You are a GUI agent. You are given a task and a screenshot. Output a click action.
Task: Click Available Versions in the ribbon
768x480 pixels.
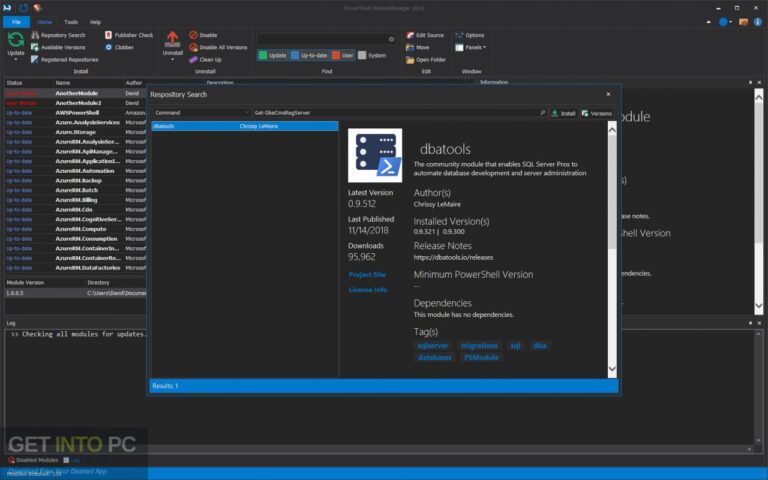(x=58, y=48)
